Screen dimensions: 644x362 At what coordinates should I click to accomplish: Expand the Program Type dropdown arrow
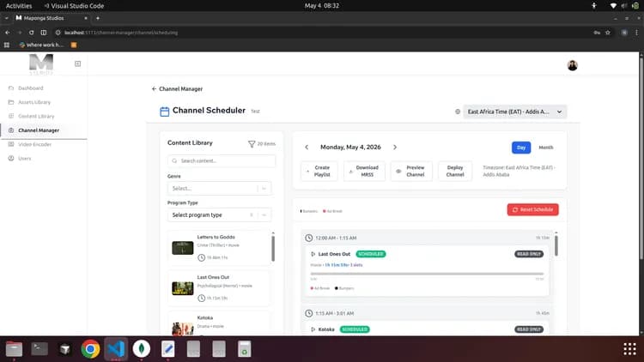coord(264,215)
